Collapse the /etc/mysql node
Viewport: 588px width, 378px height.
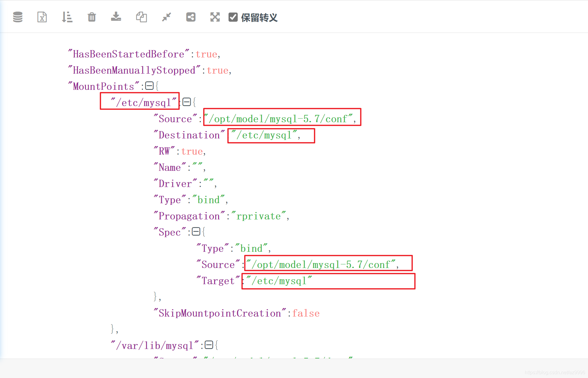click(x=187, y=102)
